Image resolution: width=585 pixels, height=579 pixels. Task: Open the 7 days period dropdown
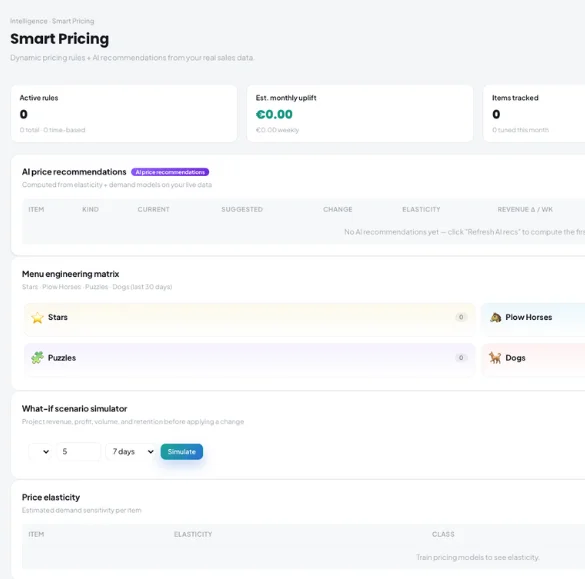click(x=132, y=452)
